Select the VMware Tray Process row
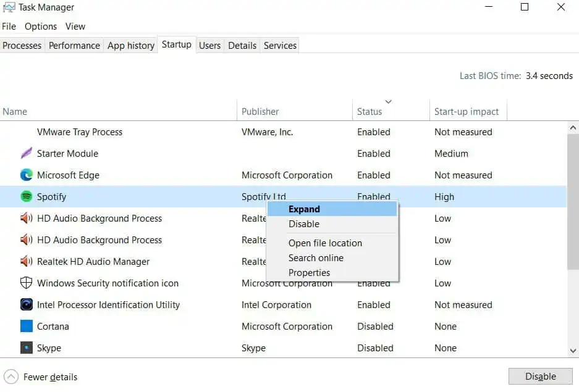 [283, 132]
